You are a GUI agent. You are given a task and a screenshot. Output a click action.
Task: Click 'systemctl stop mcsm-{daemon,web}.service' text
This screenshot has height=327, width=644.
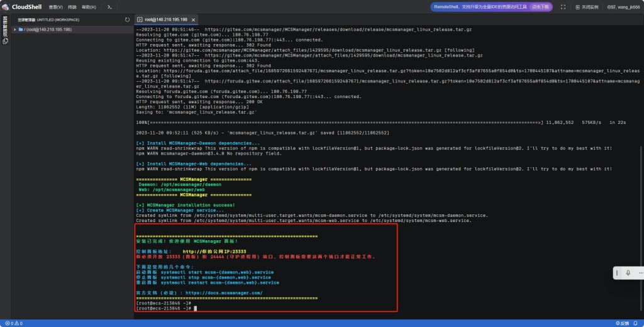click(216, 277)
